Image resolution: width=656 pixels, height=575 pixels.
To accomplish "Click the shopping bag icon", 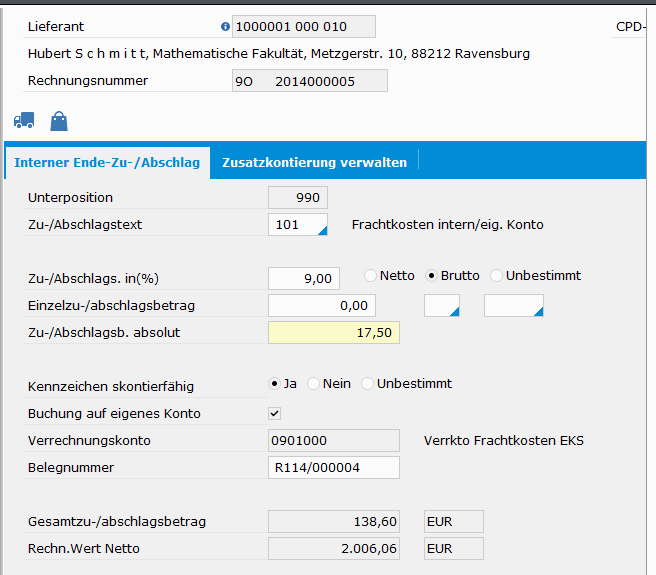I will coord(59,121).
